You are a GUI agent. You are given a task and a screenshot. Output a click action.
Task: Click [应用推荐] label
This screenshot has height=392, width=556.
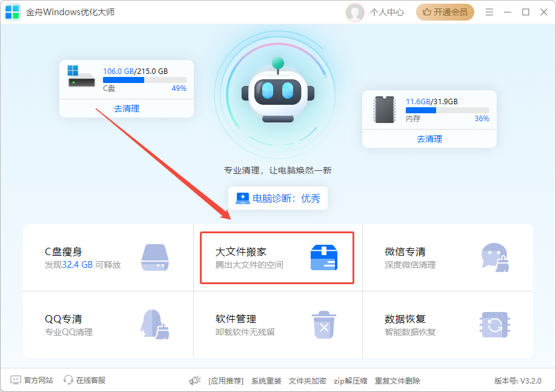(226, 381)
